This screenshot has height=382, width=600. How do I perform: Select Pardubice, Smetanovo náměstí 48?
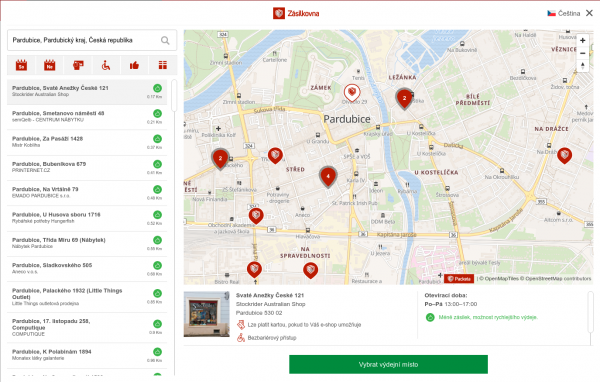pyautogui.click(x=87, y=117)
